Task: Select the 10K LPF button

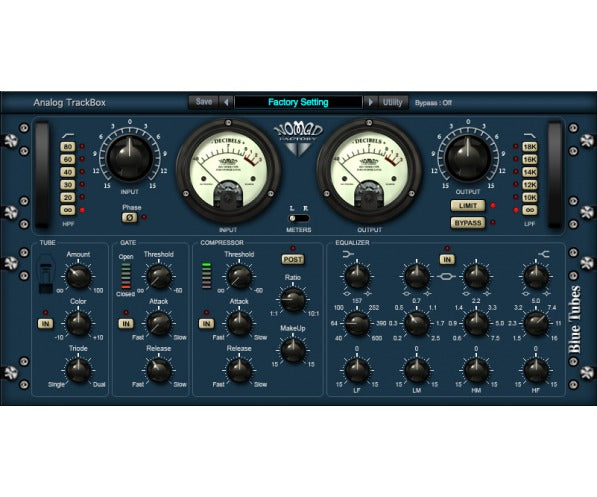Action: point(530,197)
